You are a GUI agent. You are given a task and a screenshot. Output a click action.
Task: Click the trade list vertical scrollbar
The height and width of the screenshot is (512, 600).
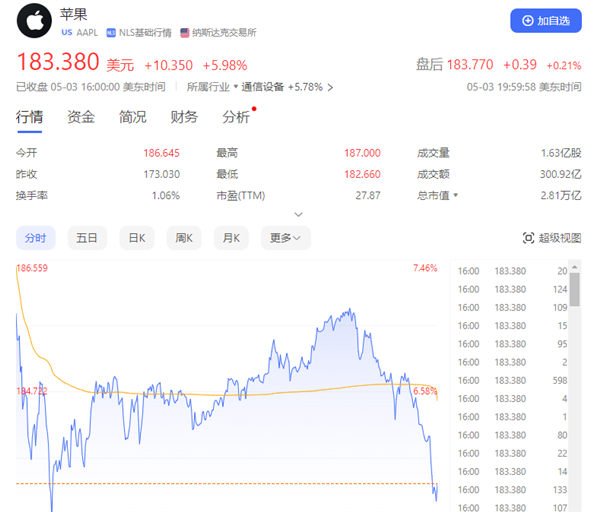coord(576,290)
